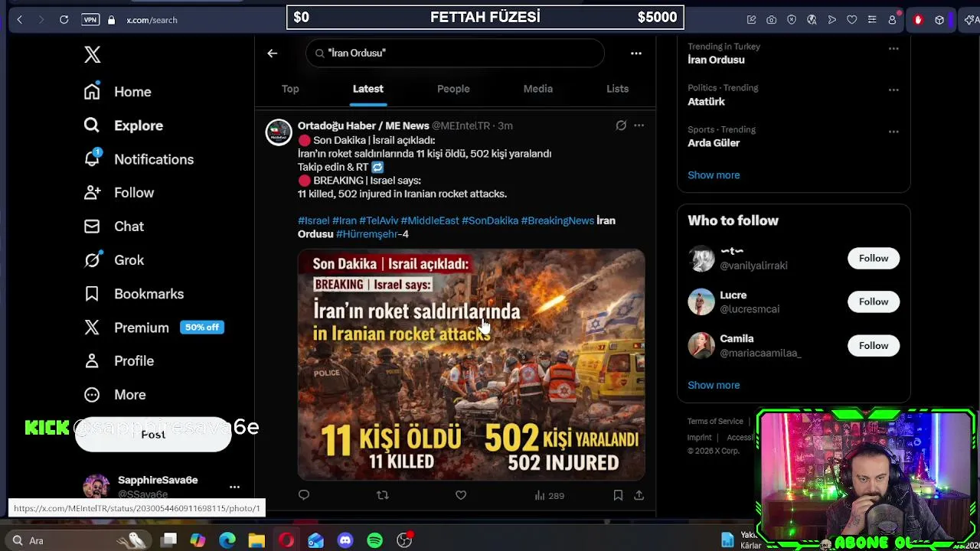
Task: Open Chat in the sidebar
Action: [x=114, y=227]
